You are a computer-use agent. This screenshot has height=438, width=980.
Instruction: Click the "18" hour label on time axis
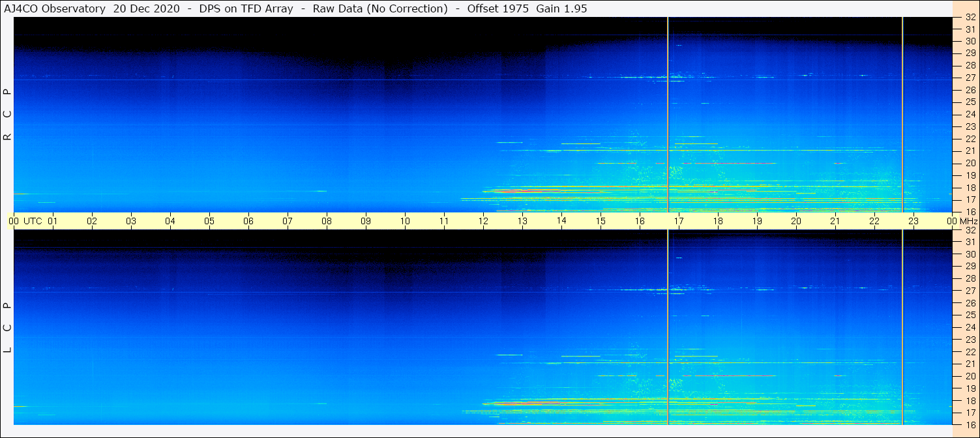click(x=718, y=221)
